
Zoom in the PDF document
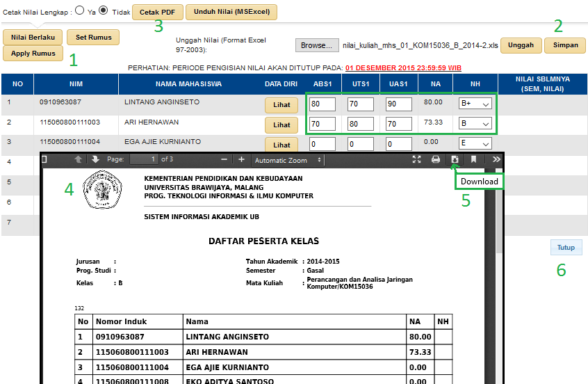click(x=241, y=159)
